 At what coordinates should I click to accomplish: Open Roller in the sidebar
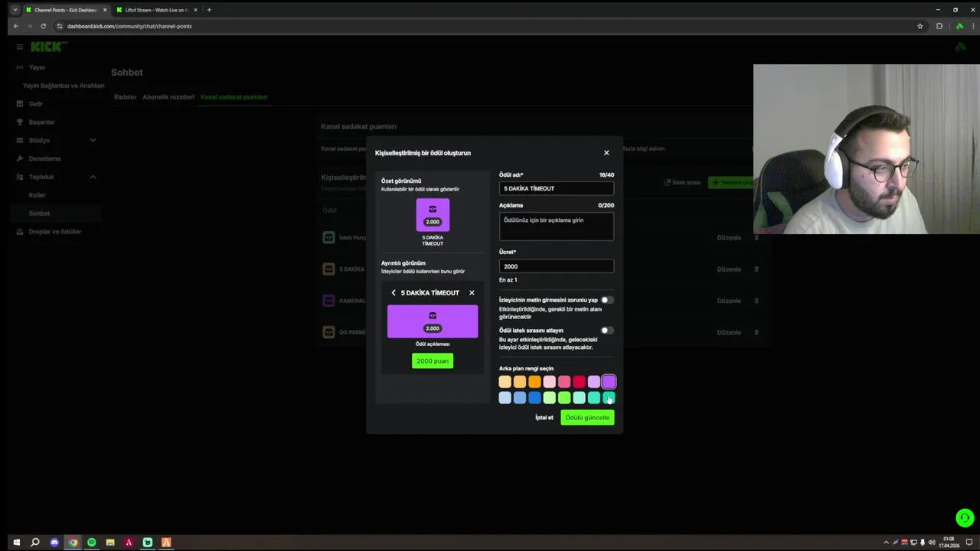point(38,195)
